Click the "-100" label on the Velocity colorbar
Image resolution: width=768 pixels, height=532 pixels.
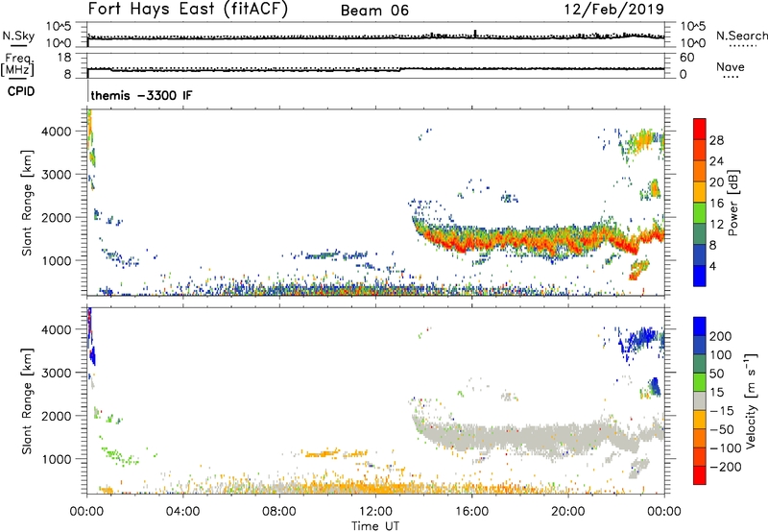pyautogui.click(x=726, y=447)
